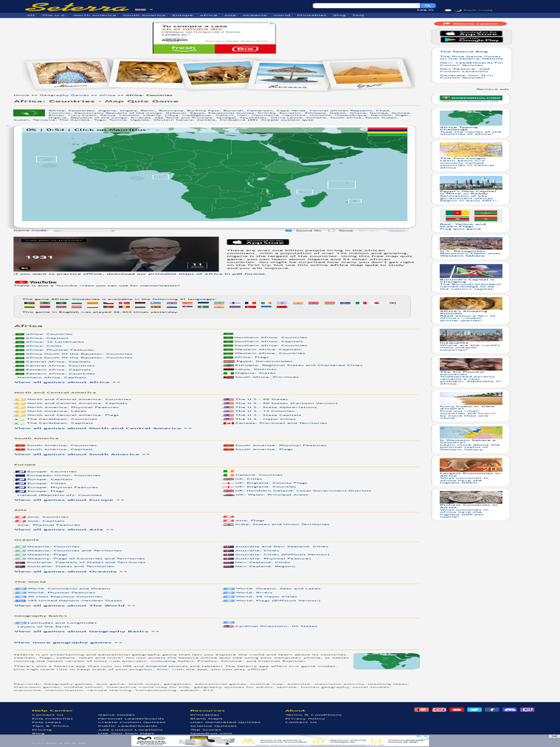Open 'The U.S.' nav menu item
Screen dimensions: 560x747
52,15
